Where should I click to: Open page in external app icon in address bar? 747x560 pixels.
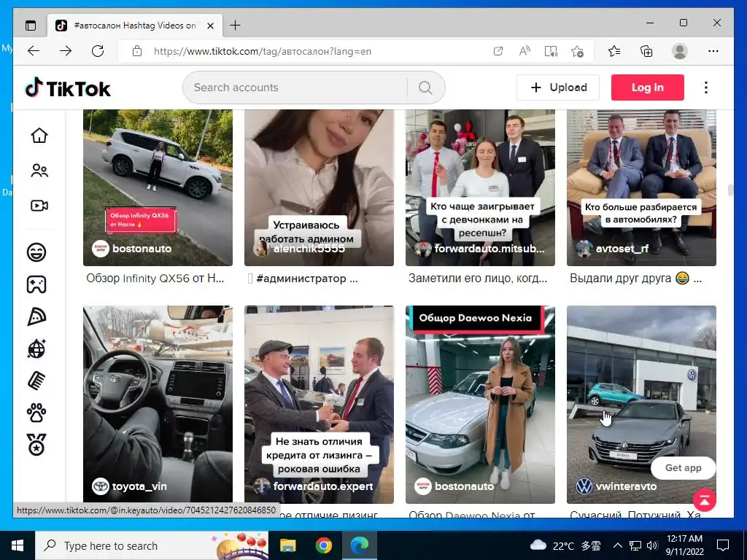click(x=498, y=51)
